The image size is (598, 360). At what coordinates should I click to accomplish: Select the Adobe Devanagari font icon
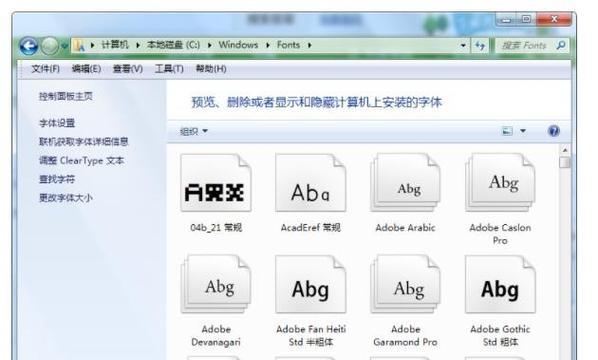[x=216, y=284]
